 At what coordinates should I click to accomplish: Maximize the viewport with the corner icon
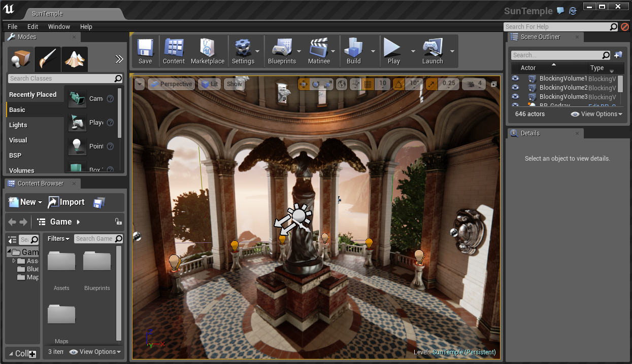tap(493, 84)
